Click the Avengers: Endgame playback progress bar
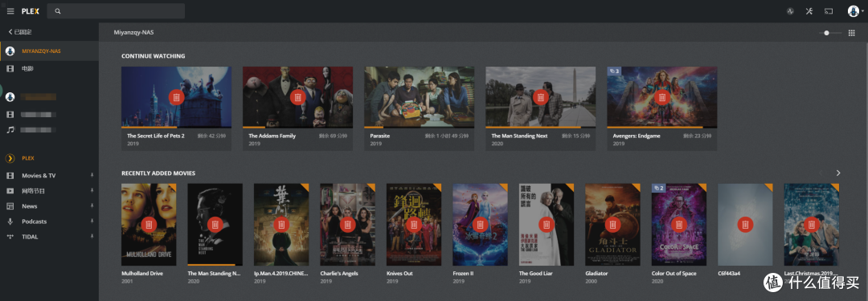 pyautogui.click(x=661, y=128)
